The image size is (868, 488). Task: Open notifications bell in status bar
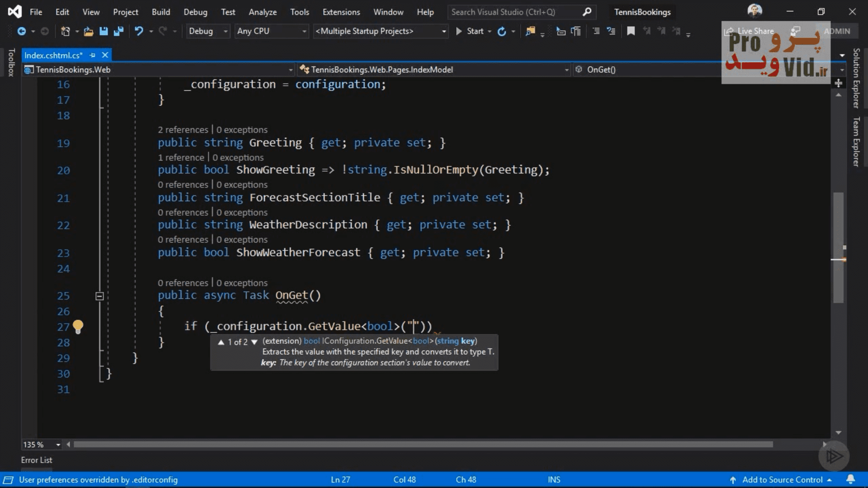(850, 479)
